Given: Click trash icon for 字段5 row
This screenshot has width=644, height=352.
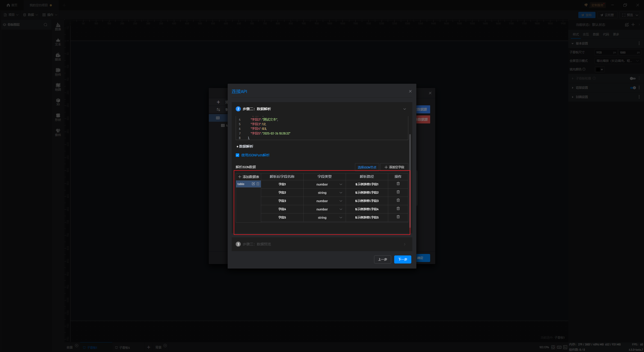Looking at the screenshot, I should [x=398, y=217].
